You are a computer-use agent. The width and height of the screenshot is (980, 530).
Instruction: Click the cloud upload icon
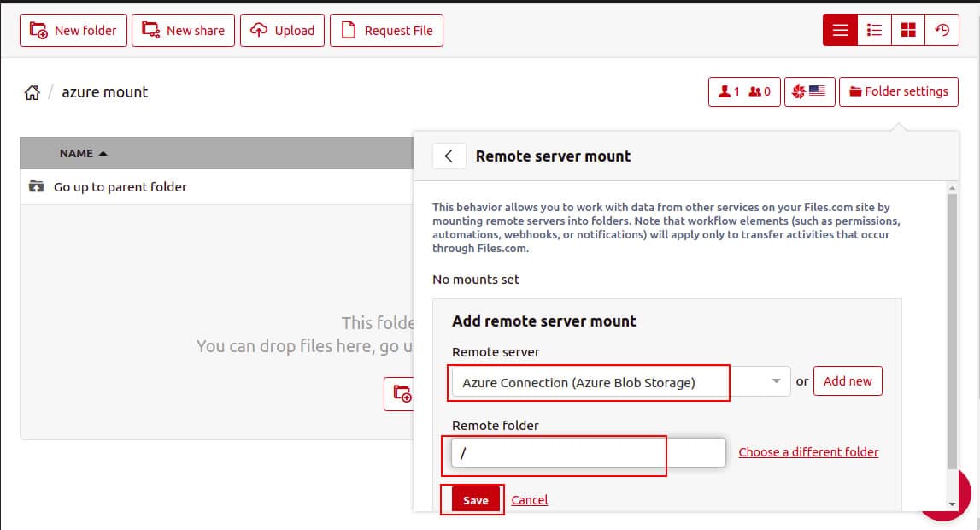259,30
